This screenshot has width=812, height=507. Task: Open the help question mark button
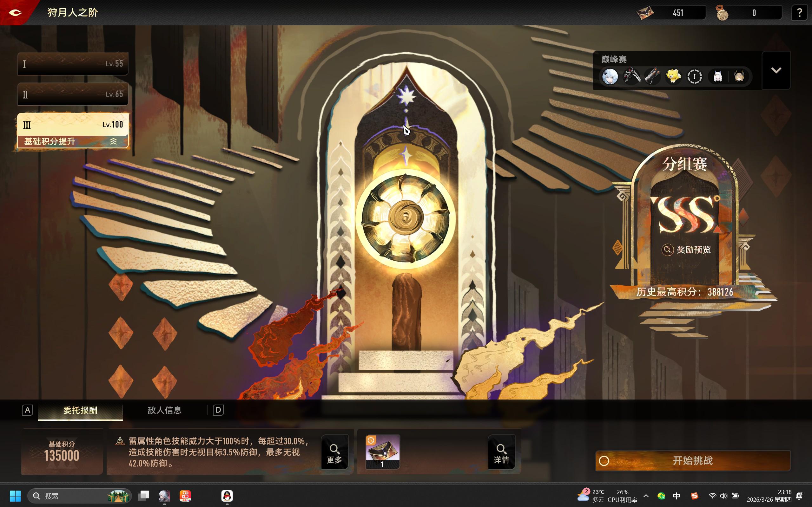pos(799,13)
